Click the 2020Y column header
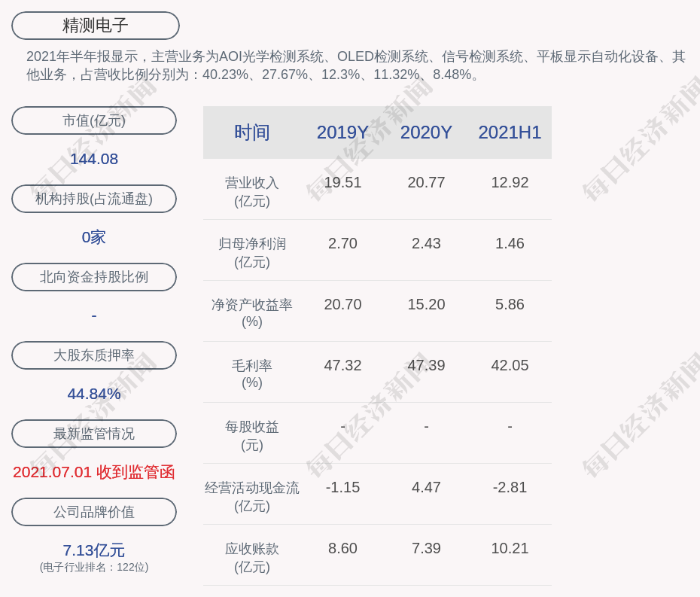Screen dimensions: 700x597 [426, 132]
